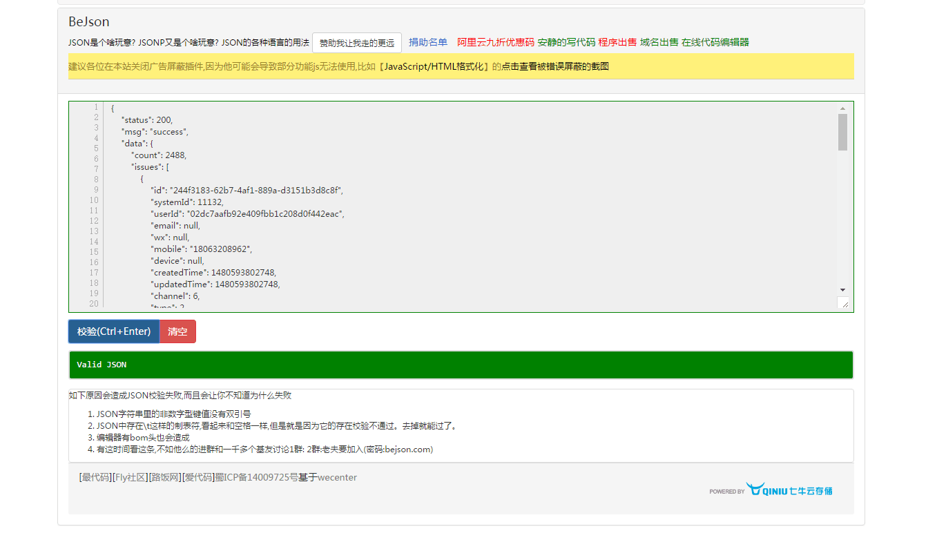Viewport: 946px width, 560px height.
Task: Open the [路饭网] footer link
Action: pos(165,477)
